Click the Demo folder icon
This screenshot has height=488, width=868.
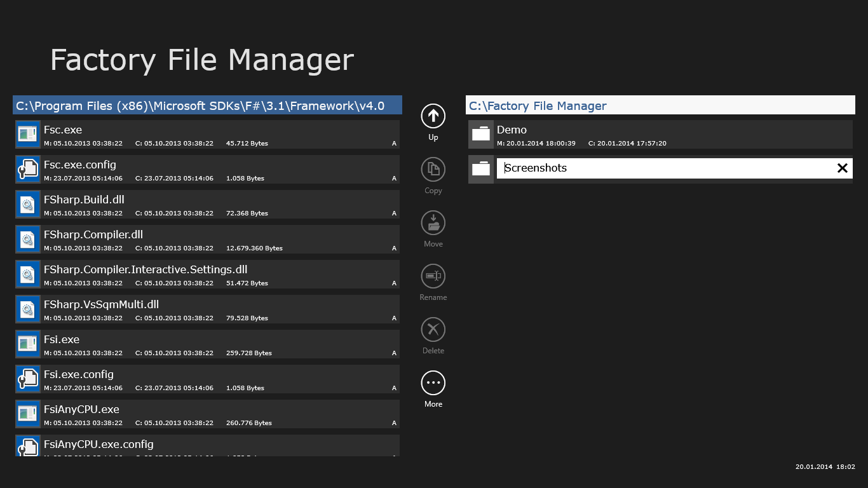point(481,134)
